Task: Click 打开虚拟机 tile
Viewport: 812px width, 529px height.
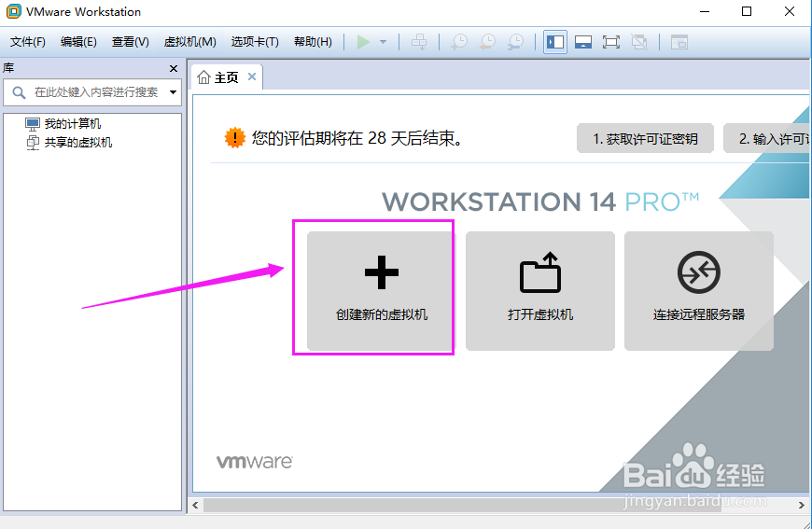Action: pos(540,291)
